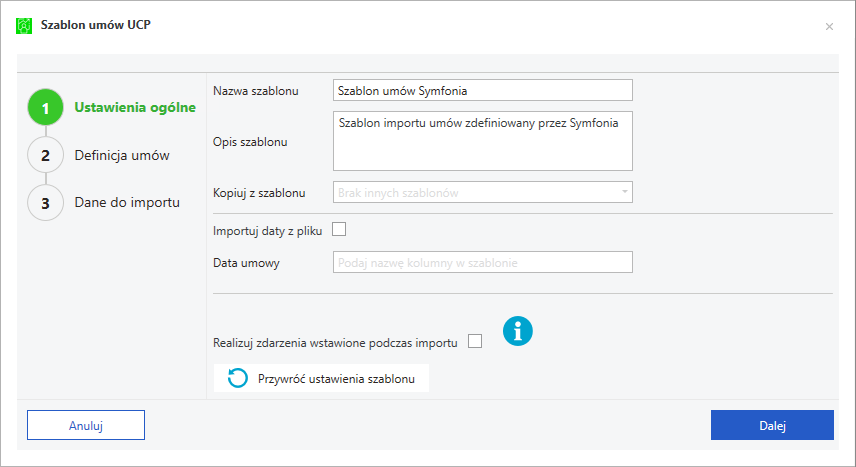Image resolution: width=856 pixels, height=467 pixels.
Task: Click the Anuluj button
Action: pos(86,425)
